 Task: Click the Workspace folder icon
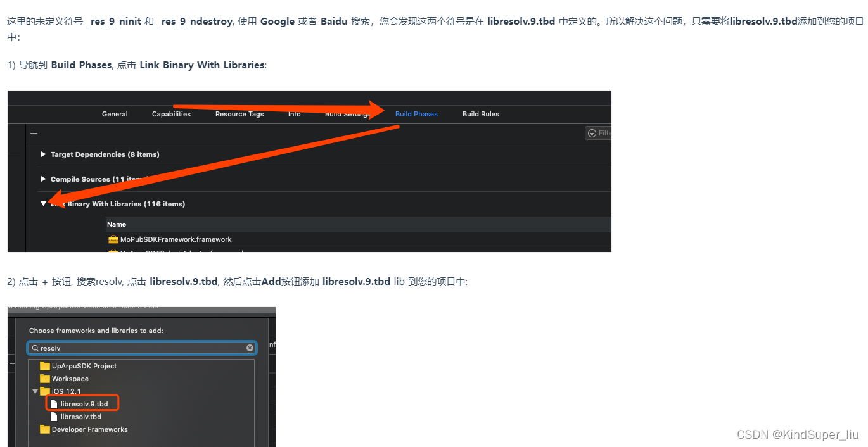(45, 379)
